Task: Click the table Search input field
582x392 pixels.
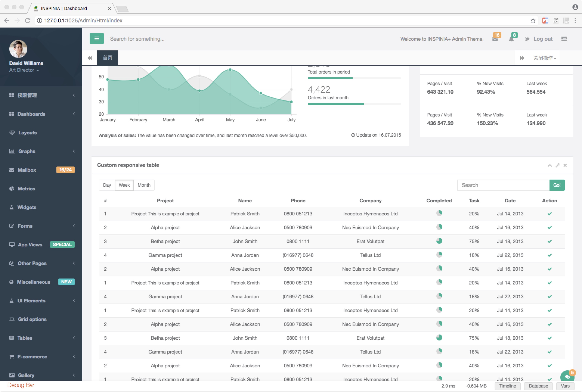Action: pos(503,185)
